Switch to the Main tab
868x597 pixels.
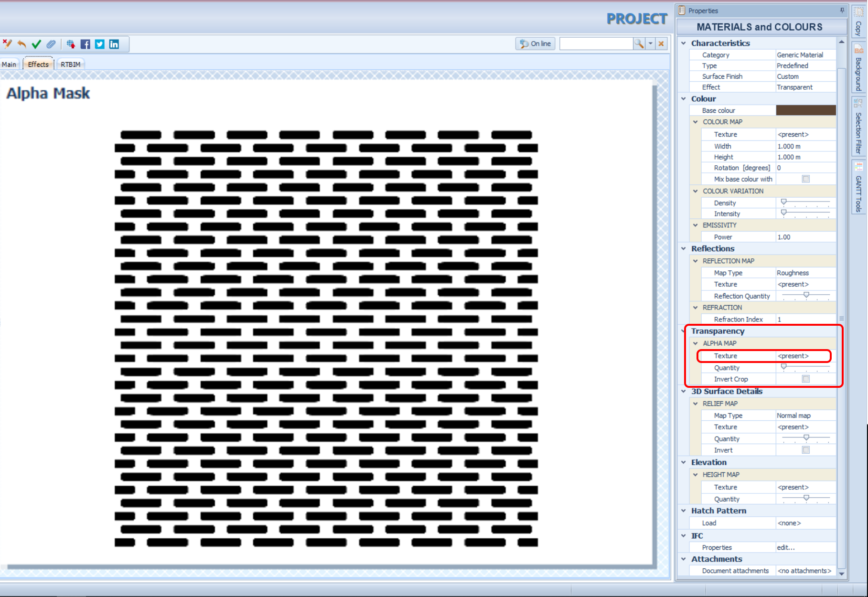click(x=9, y=64)
